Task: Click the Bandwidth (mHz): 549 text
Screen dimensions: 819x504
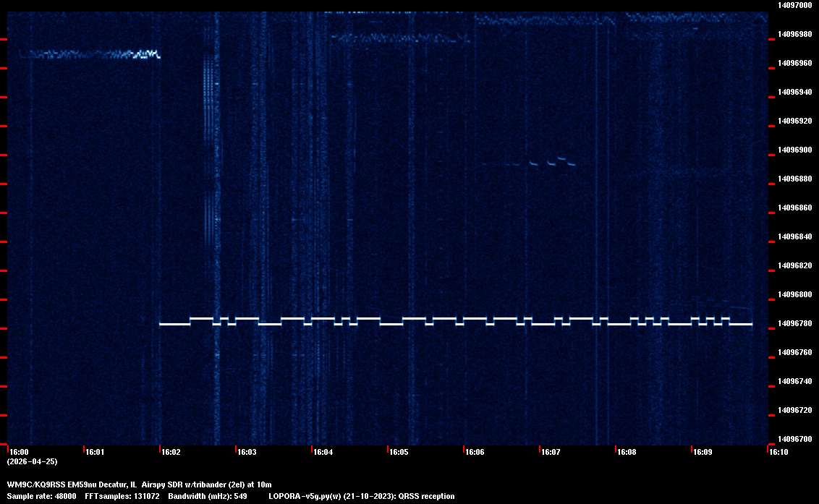Action: [x=208, y=496]
